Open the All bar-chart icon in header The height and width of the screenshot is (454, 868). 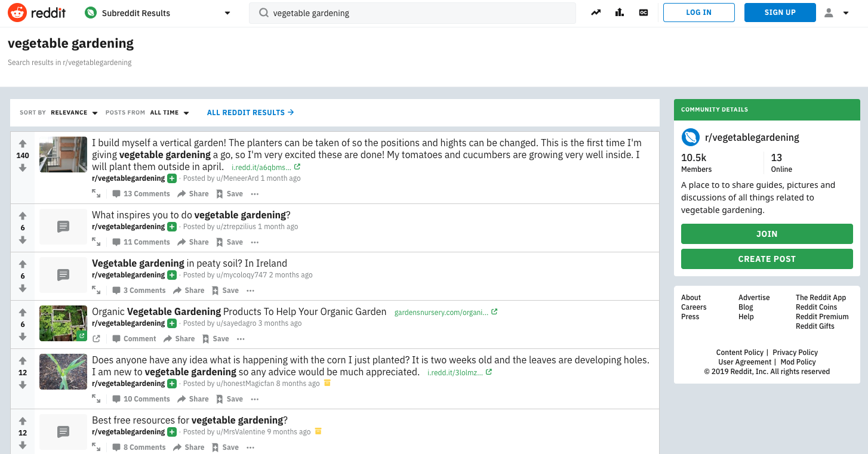[x=620, y=13]
